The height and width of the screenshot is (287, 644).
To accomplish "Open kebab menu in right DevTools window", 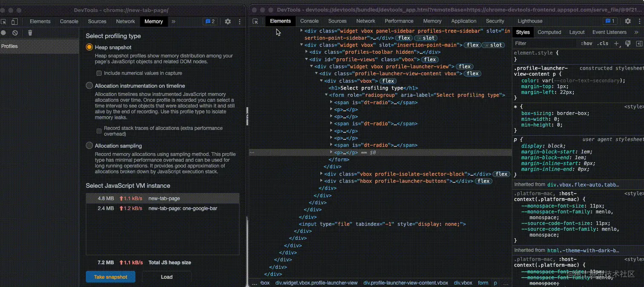I will click(x=640, y=21).
